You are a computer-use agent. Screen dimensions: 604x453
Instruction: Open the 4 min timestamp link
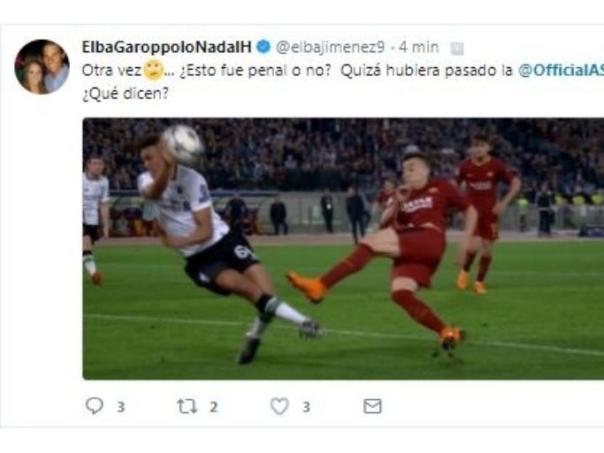(x=419, y=47)
